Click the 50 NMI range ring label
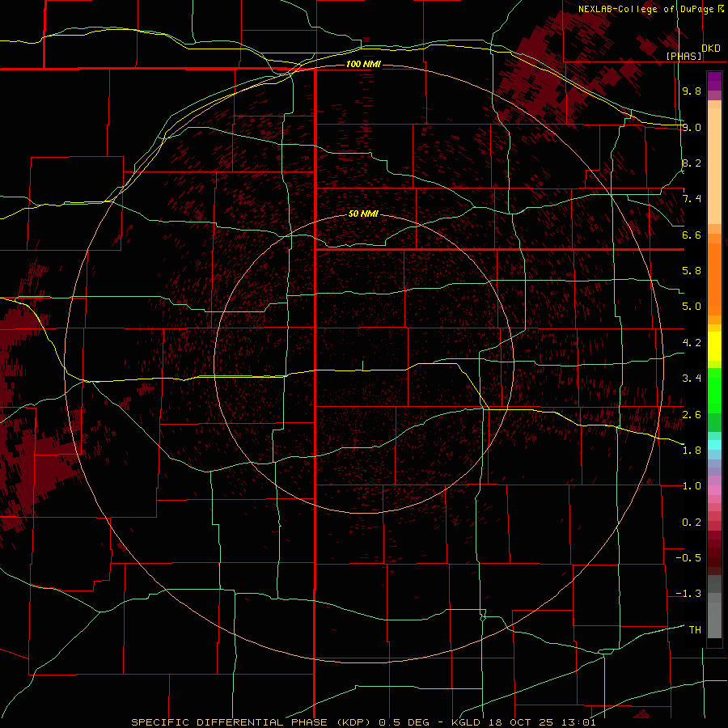 363,214
